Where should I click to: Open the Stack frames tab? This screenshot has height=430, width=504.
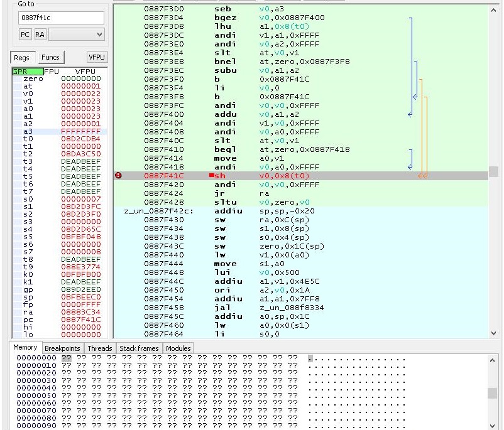tap(139, 348)
